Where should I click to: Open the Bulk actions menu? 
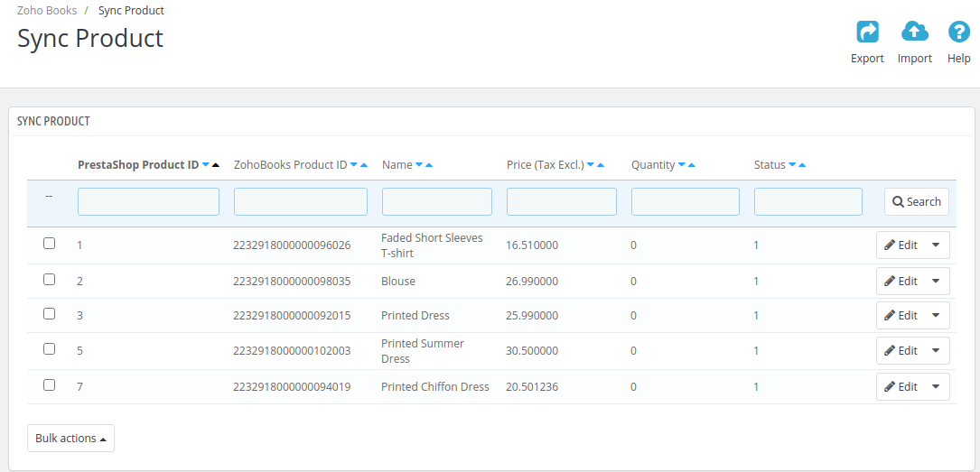[70, 439]
